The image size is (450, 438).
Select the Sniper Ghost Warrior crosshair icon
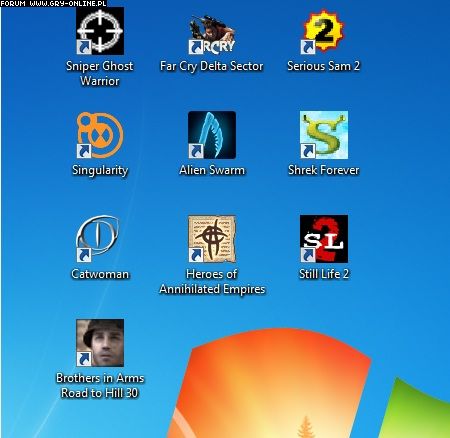[x=100, y=31]
